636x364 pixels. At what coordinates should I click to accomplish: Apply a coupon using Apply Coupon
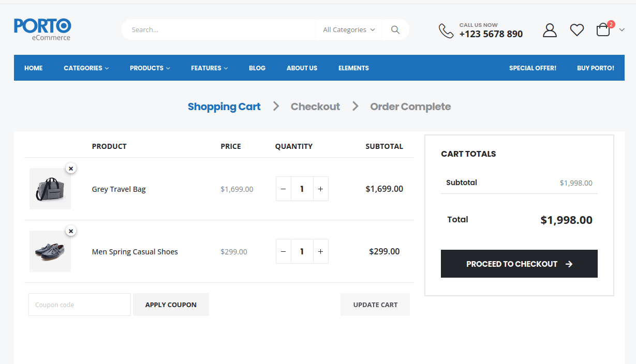point(171,305)
